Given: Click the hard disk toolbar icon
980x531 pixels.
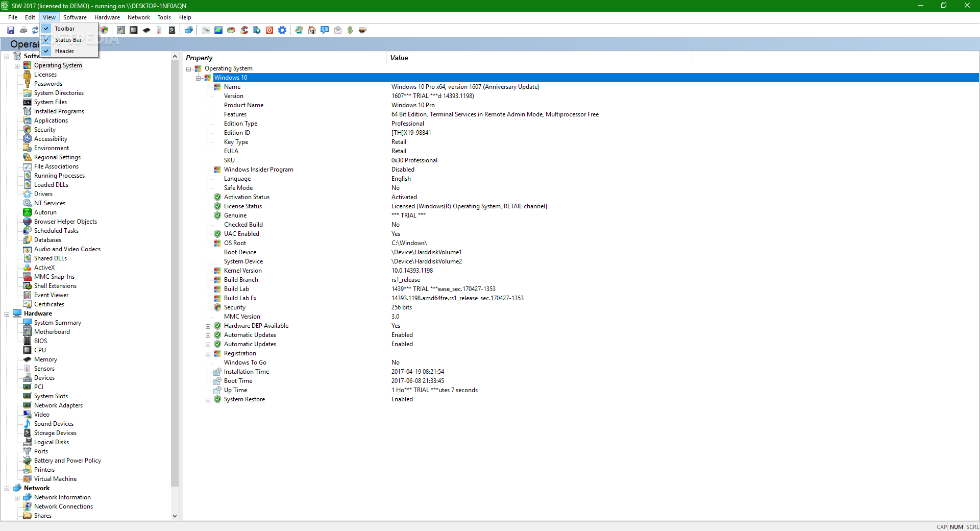Looking at the screenshot, I should tap(172, 30).
